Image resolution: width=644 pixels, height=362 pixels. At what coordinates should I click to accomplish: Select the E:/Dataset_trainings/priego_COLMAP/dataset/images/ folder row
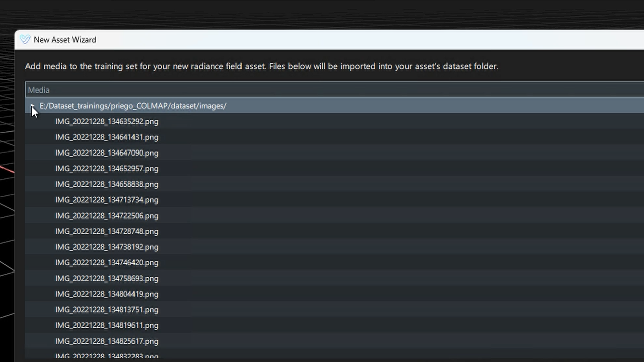pos(334,106)
